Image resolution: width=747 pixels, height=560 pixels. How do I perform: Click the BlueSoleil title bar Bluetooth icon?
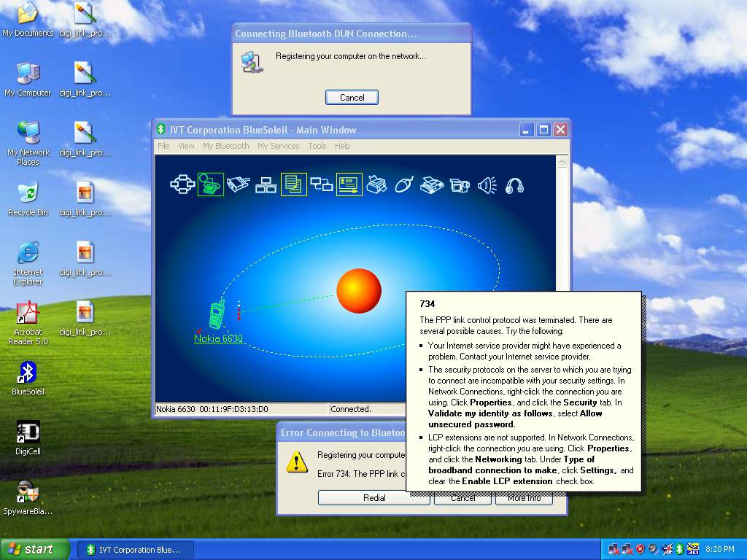(161, 130)
